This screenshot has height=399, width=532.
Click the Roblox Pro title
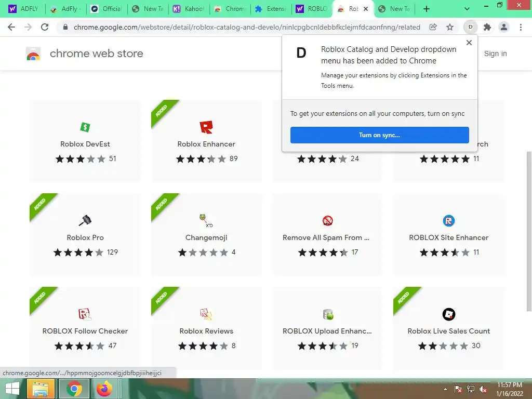(85, 237)
